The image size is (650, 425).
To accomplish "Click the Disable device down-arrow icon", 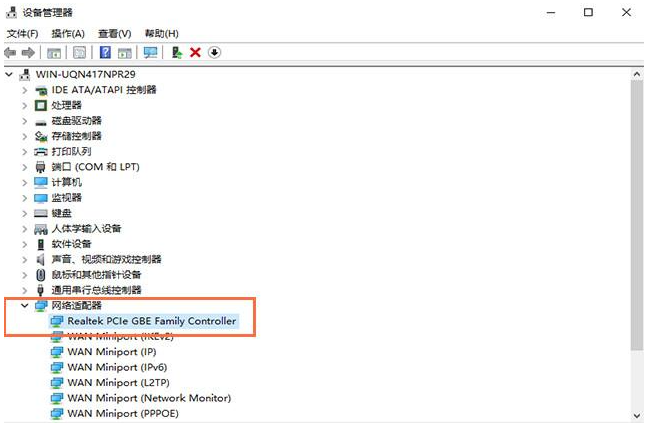I will (214, 53).
